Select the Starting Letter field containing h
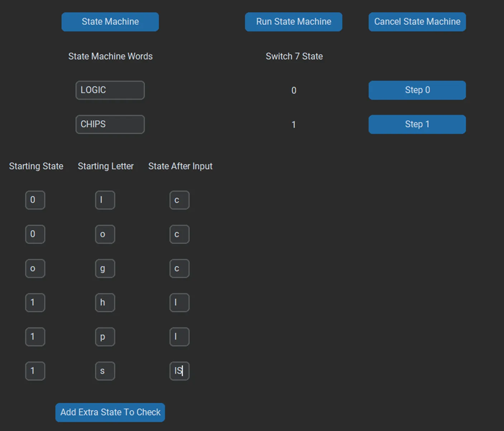This screenshot has width=504, height=431. pos(105,302)
